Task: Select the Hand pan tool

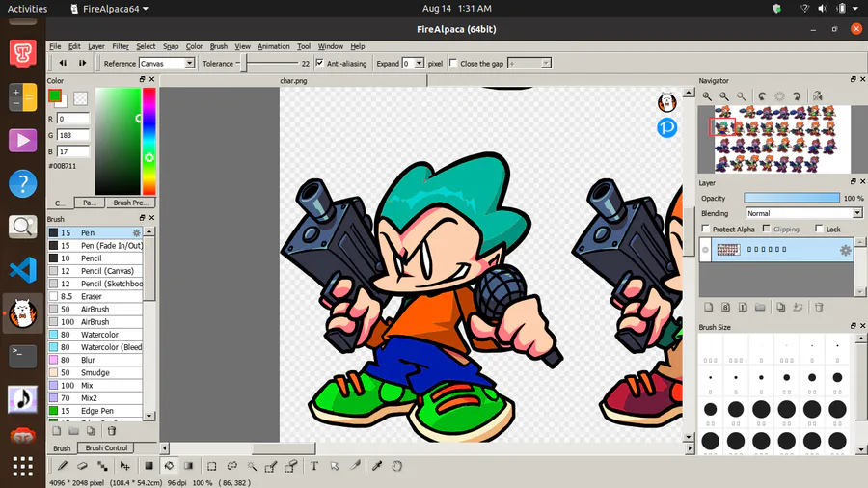Action: click(x=397, y=466)
